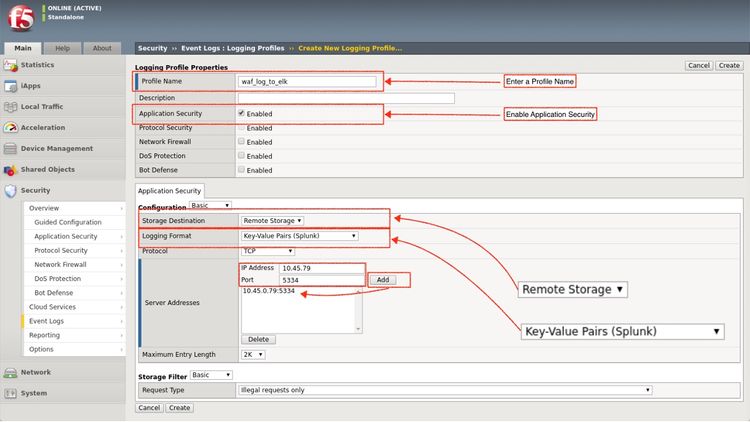The width and height of the screenshot is (750, 422).
Task: Click the Shared Objects icon
Action: click(11, 170)
